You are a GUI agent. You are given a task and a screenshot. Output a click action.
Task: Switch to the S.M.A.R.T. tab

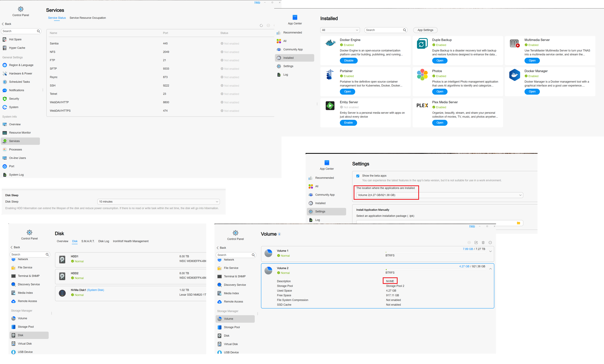point(88,241)
